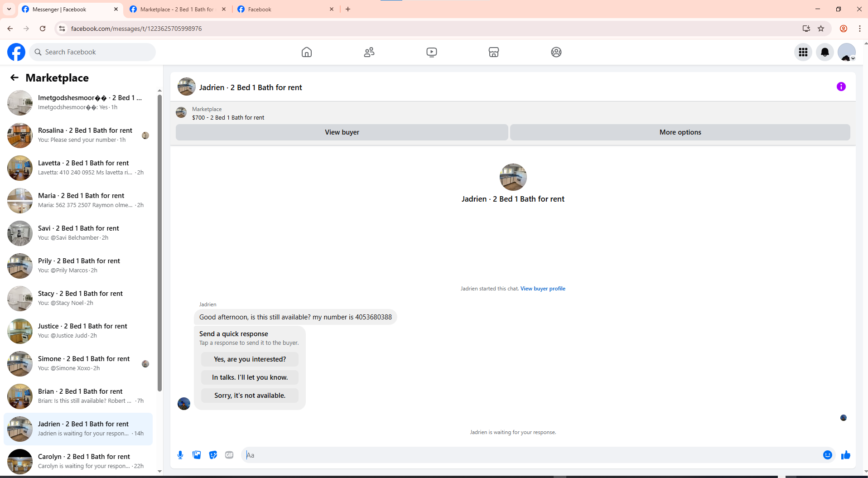The image size is (868, 478).
Task: Open the Brian conversation
Action: tap(78, 396)
